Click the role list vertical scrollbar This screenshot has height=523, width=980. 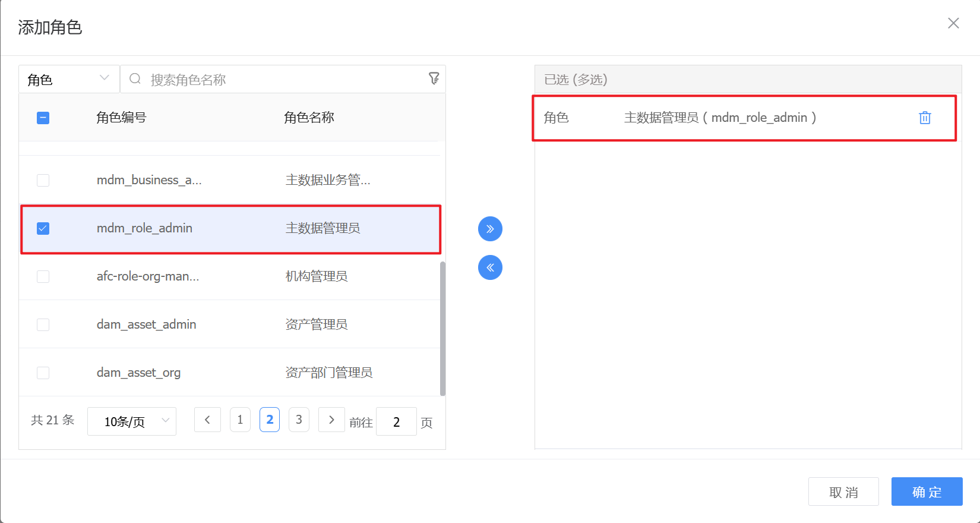pyautogui.click(x=442, y=328)
